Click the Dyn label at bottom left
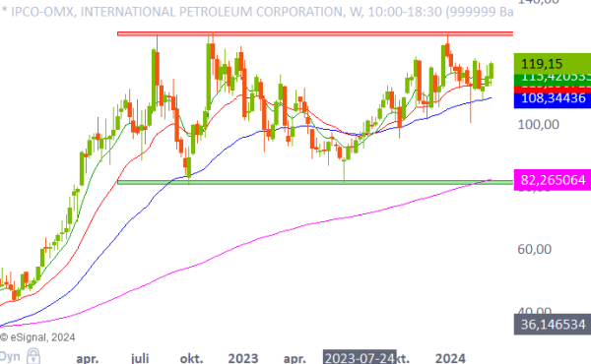 pyautogui.click(x=10, y=356)
